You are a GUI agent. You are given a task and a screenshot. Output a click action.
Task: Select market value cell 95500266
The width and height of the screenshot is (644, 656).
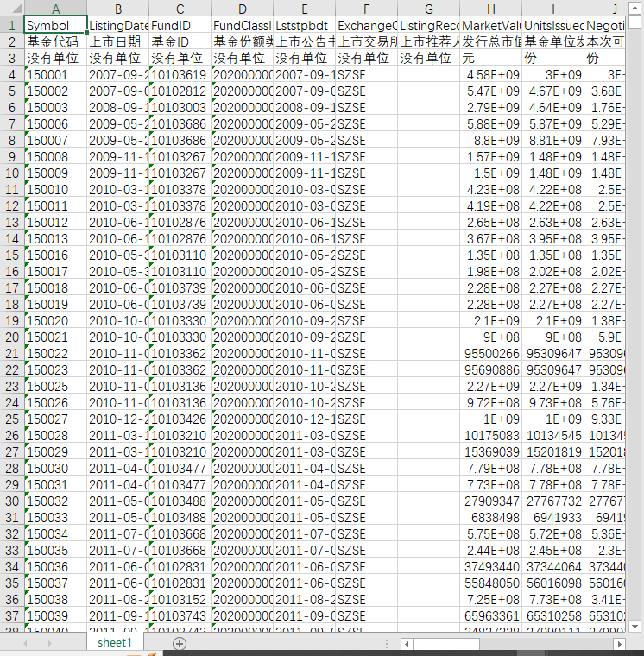[x=491, y=354]
